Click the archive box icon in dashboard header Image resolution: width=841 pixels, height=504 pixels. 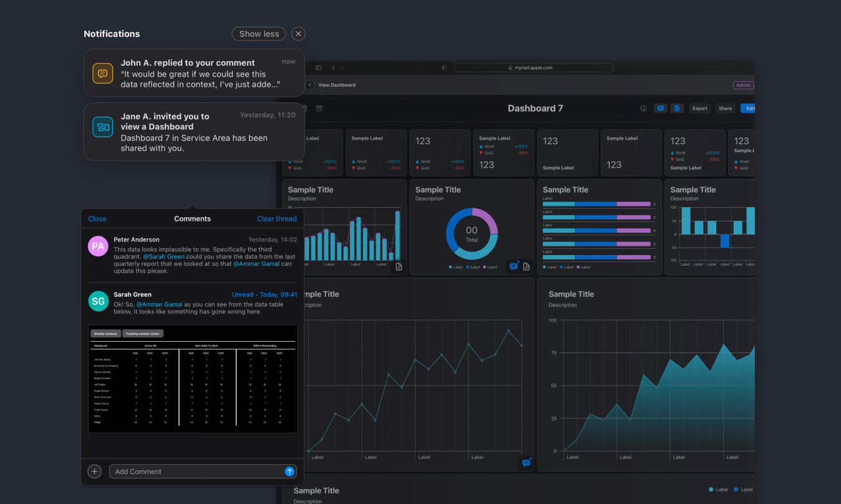pos(319,108)
